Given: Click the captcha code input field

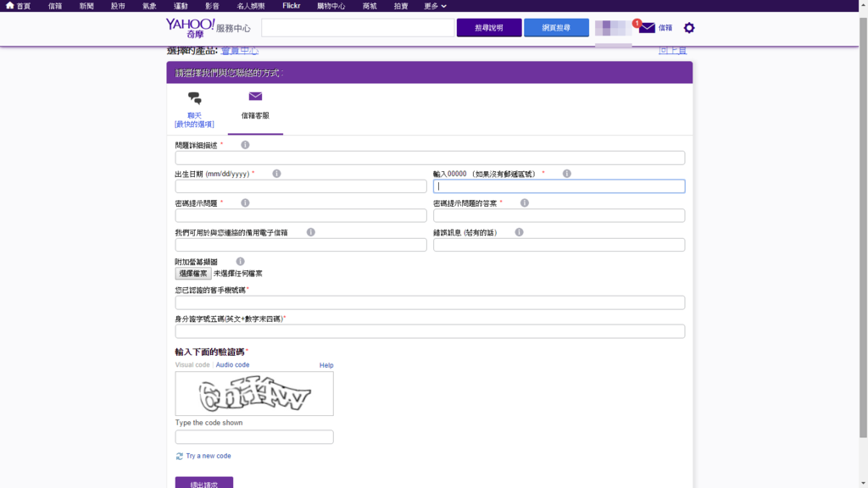Looking at the screenshot, I should click(x=254, y=436).
